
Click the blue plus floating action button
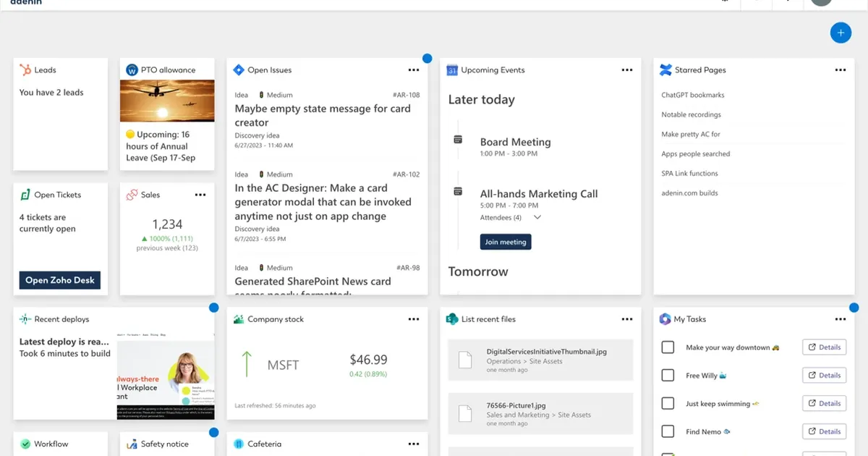click(841, 33)
